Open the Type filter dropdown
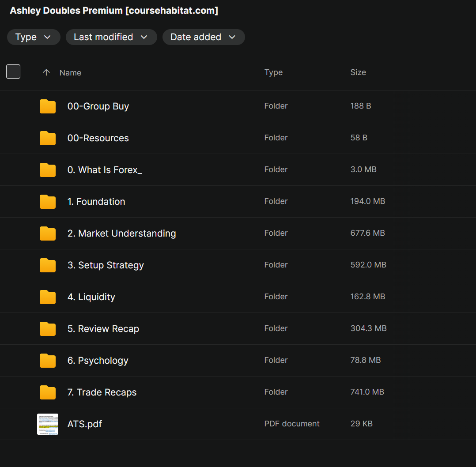476x467 pixels. (34, 37)
